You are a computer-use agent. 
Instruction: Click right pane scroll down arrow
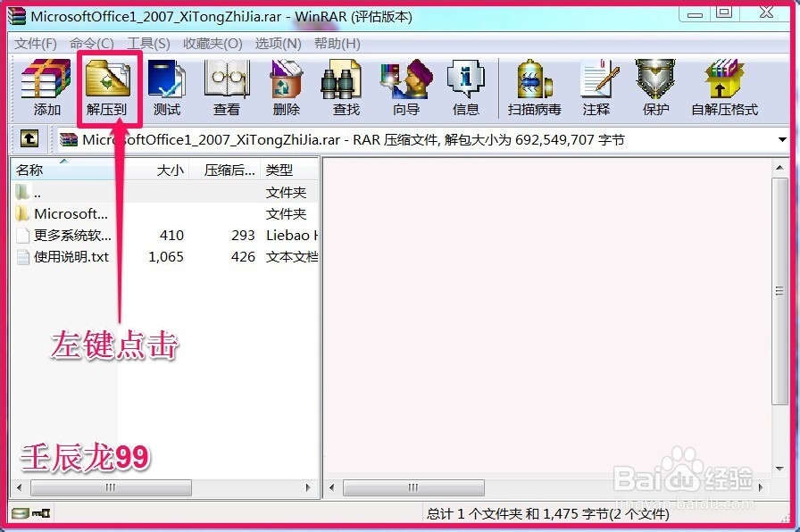click(779, 469)
